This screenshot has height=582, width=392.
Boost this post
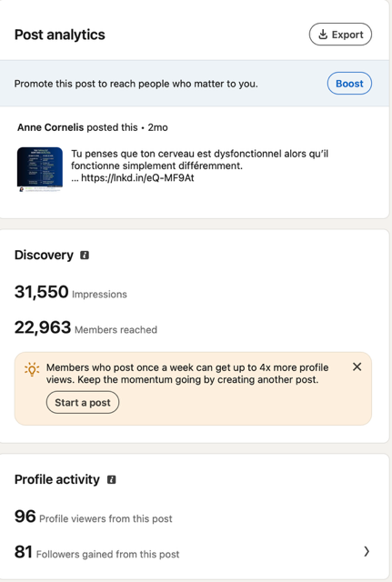tap(349, 84)
